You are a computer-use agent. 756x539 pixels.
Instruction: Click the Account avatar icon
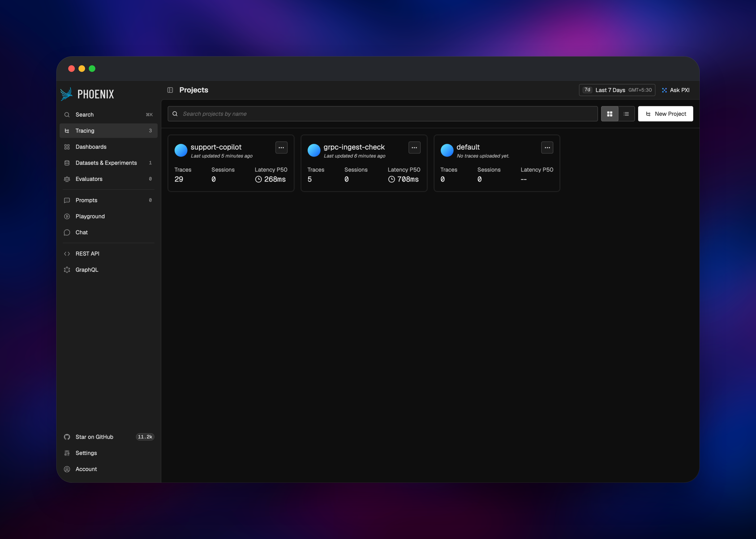coord(67,469)
